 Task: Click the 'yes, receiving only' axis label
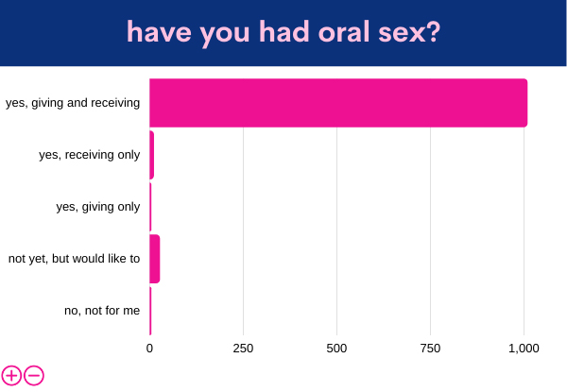89,155
